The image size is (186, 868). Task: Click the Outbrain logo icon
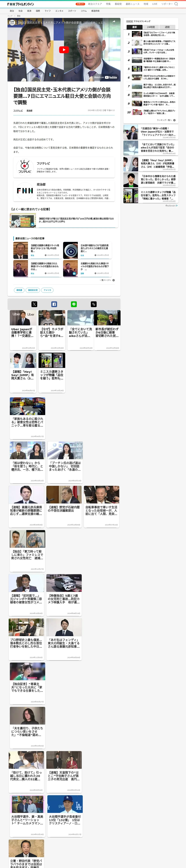pyautogui.click(x=172, y=206)
